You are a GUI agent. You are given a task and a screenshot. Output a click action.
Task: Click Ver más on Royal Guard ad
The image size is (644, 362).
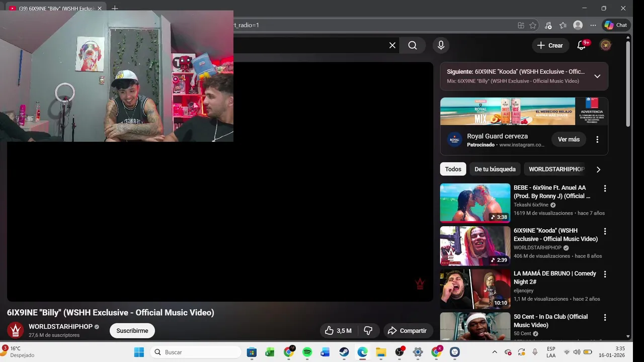pyautogui.click(x=569, y=139)
